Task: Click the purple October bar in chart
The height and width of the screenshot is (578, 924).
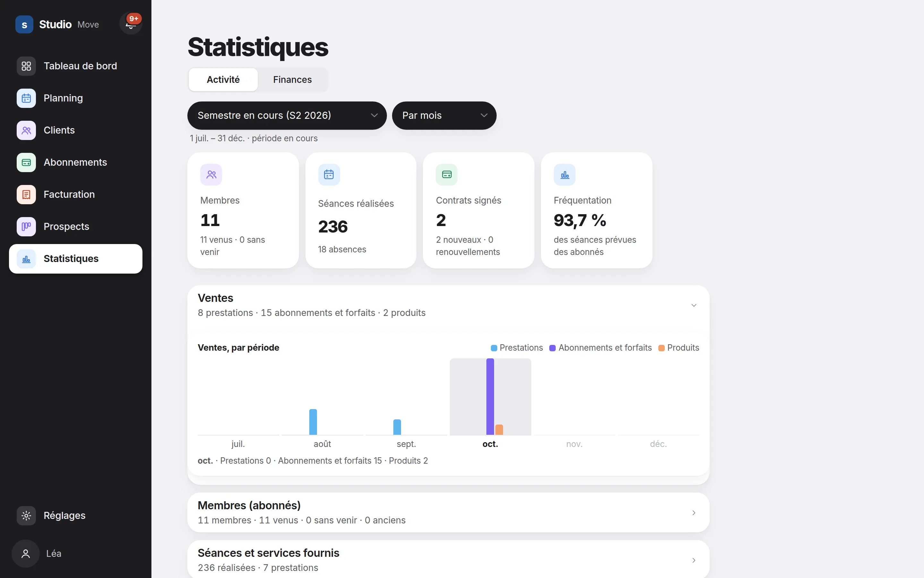Action: [490, 397]
